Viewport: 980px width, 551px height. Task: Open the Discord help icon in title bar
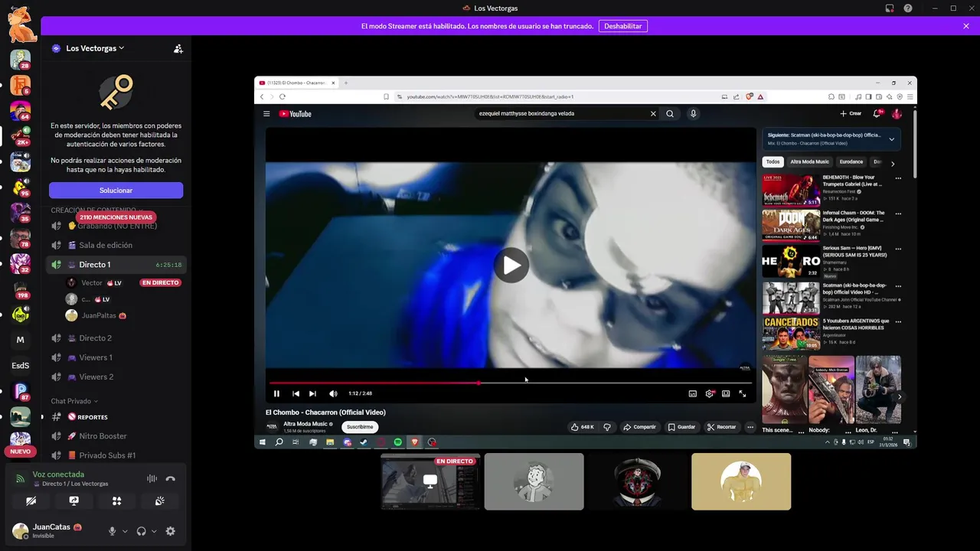click(908, 8)
